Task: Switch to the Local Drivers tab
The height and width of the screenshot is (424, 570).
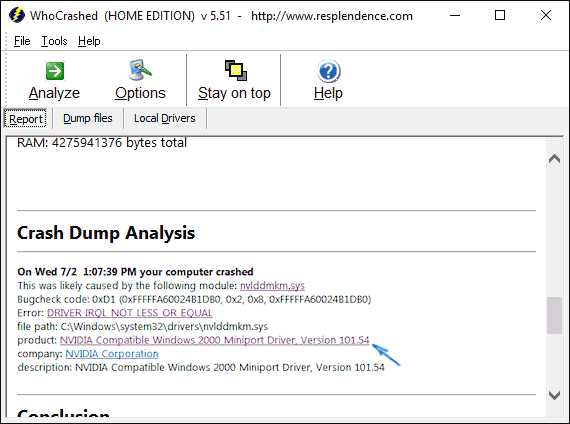Action: pos(164,118)
